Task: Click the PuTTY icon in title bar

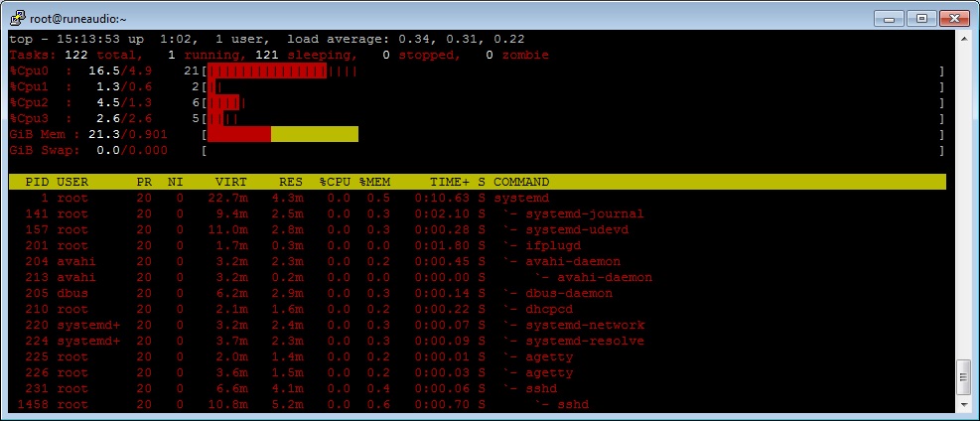Action: pyautogui.click(x=18, y=18)
